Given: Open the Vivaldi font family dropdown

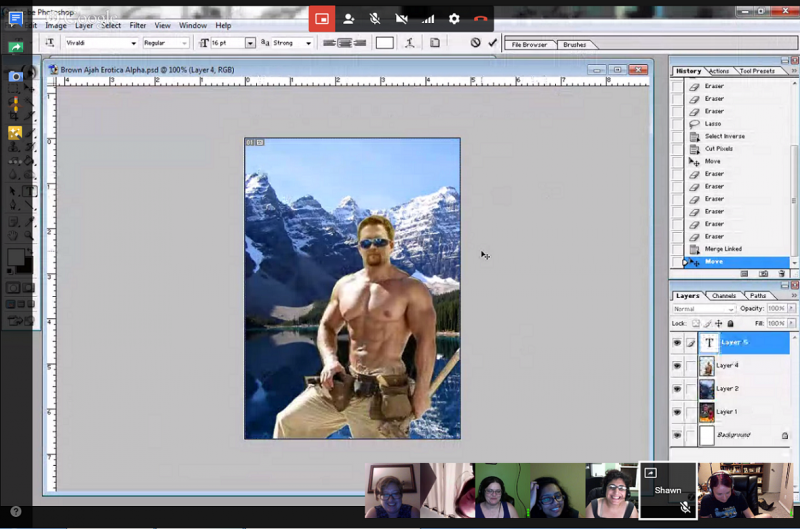Looking at the screenshot, I should (133, 43).
